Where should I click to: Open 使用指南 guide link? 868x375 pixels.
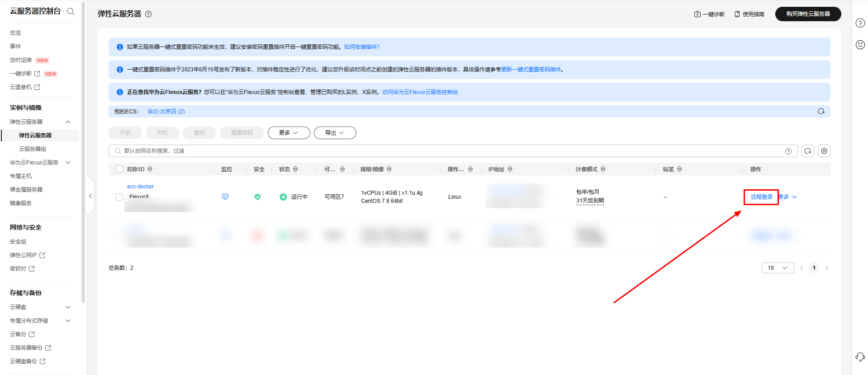(x=749, y=14)
